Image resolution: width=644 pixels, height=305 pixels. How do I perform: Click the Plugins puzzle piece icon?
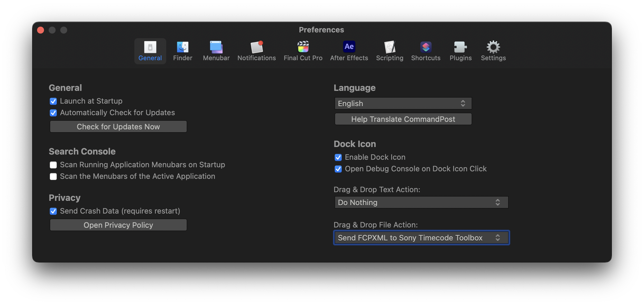coord(460,47)
